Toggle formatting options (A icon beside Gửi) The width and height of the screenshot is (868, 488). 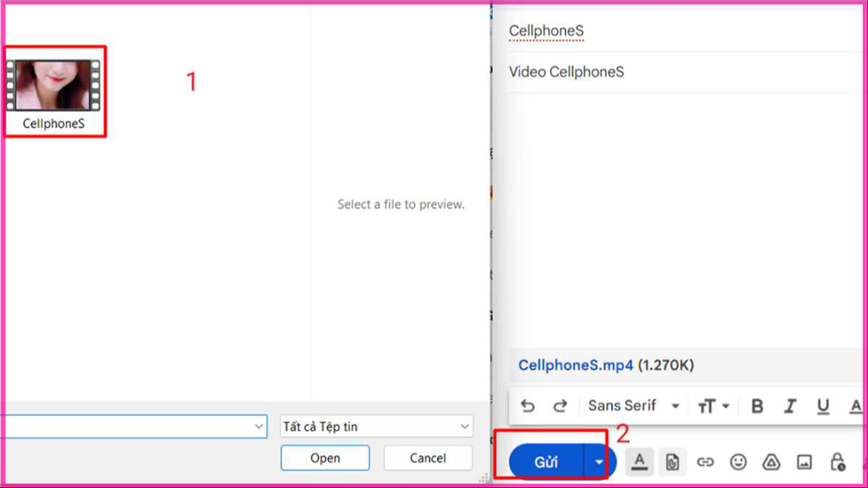[x=639, y=462]
